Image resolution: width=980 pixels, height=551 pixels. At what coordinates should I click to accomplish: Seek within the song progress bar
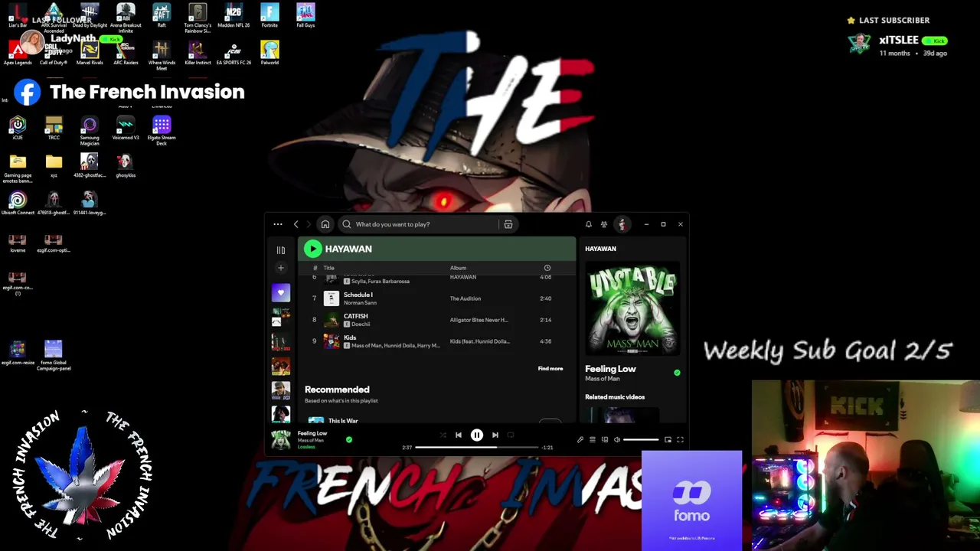point(476,447)
